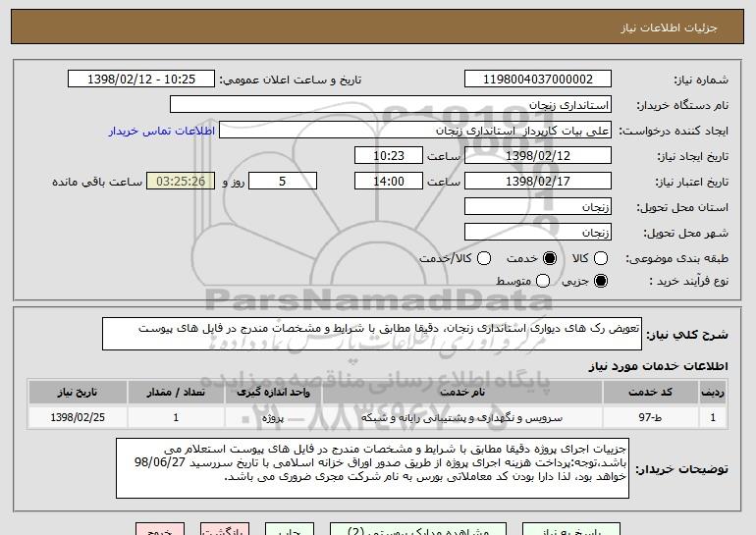Click creation date field 1398/02/12

pyautogui.click(x=538, y=156)
